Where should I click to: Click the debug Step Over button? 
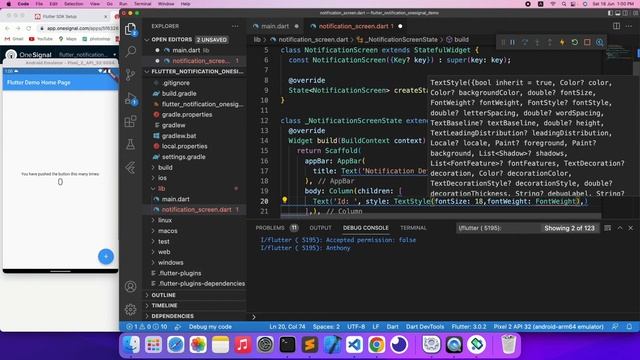(525, 42)
